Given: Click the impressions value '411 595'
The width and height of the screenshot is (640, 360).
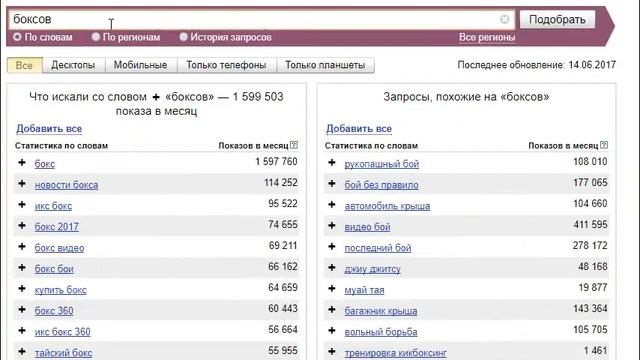Looking at the screenshot, I should tap(590, 224).
